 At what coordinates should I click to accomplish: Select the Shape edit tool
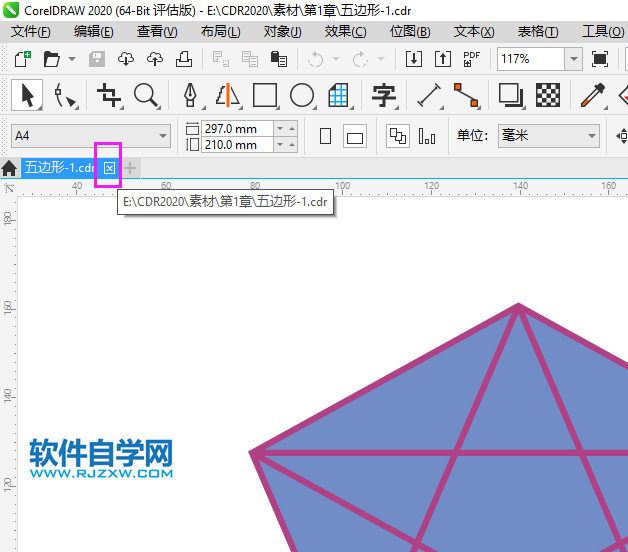tap(66, 95)
